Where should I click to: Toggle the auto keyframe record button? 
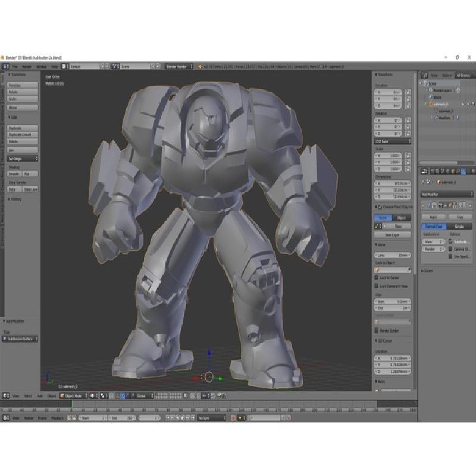coord(233,418)
